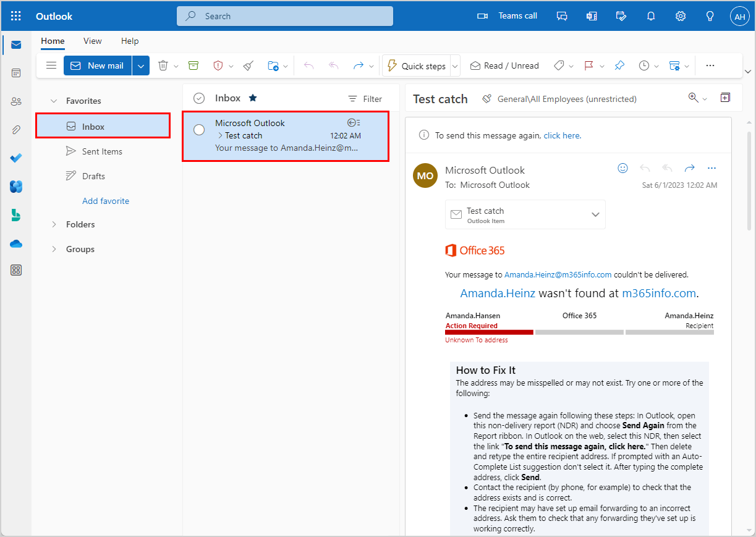Click the New mail button
The image size is (756, 537).
[x=98, y=66]
